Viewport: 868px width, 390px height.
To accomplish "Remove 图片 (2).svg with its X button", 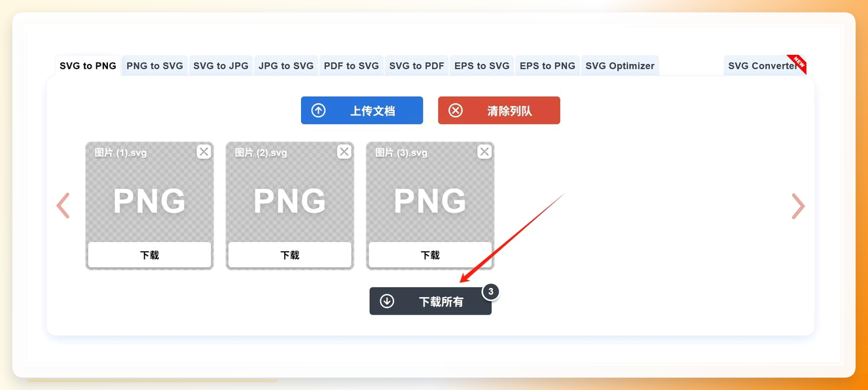I will click(344, 152).
